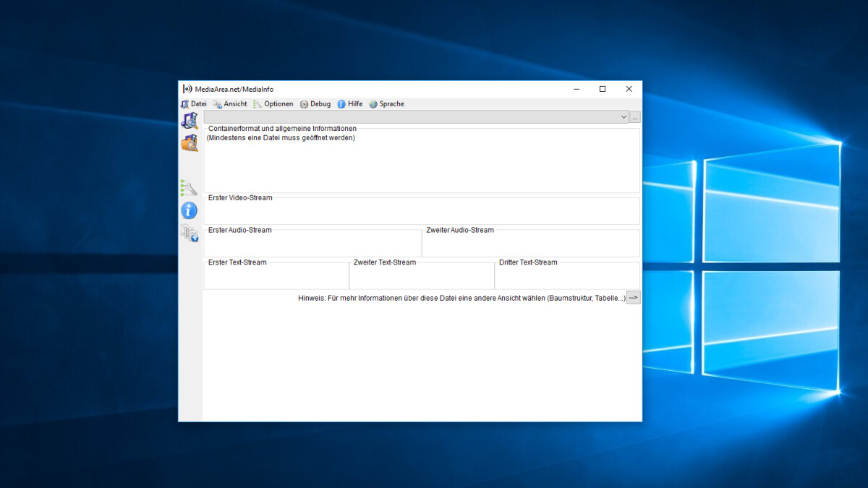Click the 'Dritter Text-Stream' label
The image size is (868, 488).
[528, 262]
